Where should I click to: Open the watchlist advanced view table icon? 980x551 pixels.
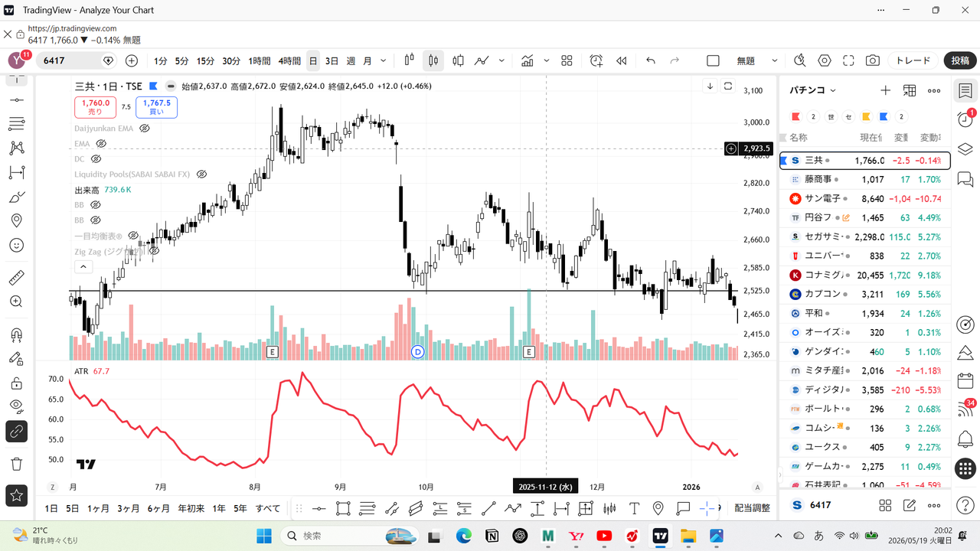click(x=910, y=90)
